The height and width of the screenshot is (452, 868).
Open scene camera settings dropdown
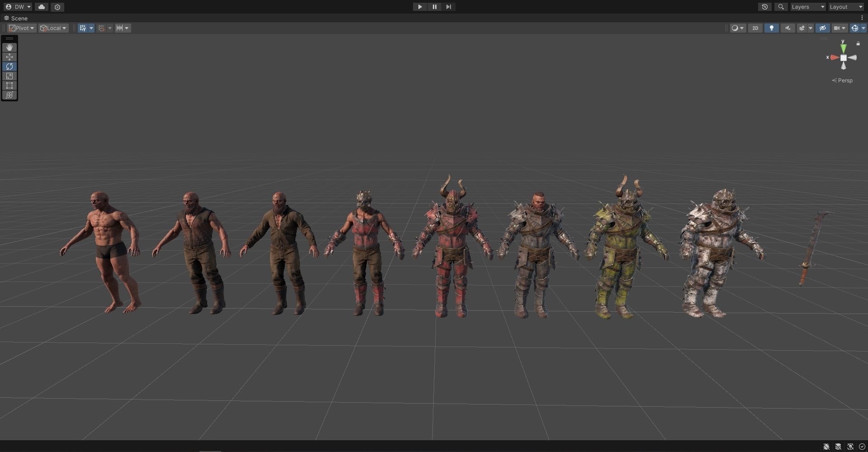tap(840, 28)
